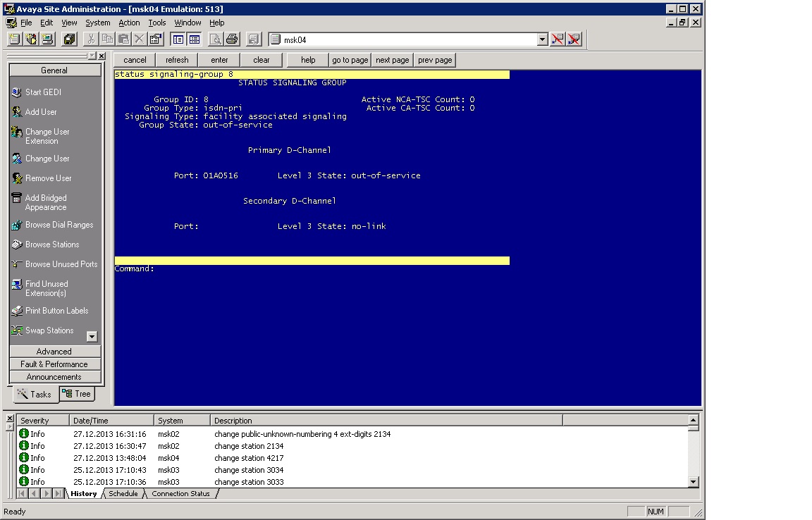Open the msk04 system dropdown
This screenshot has width=812, height=520.
click(x=542, y=39)
